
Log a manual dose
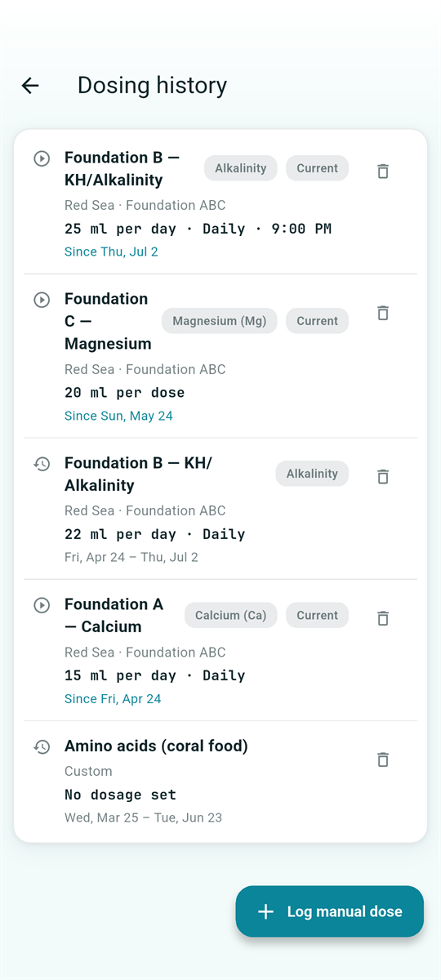coord(330,911)
